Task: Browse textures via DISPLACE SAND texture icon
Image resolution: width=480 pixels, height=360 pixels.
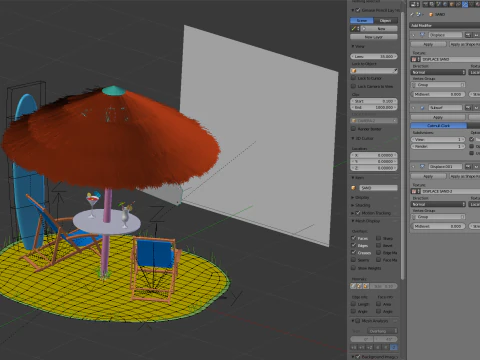Action: click(x=415, y=59)
